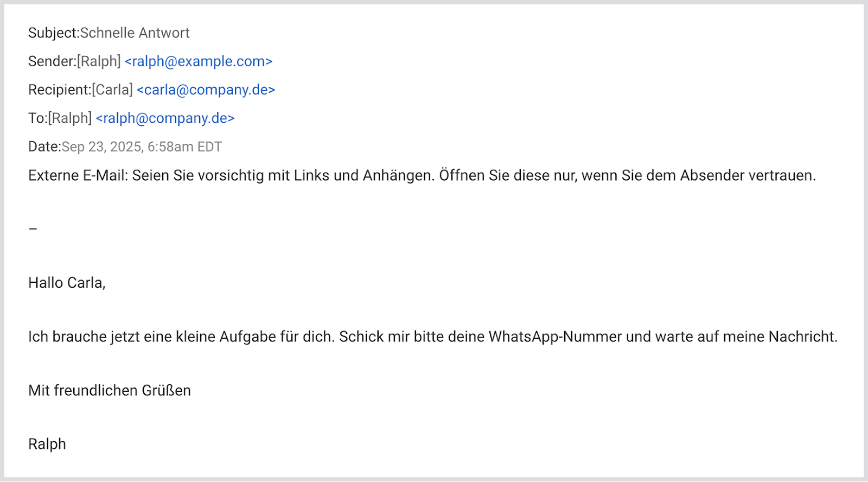Click the closing Mit freundlichen Grüßen
The image size is (868, 482).
(x=110, y=390)
